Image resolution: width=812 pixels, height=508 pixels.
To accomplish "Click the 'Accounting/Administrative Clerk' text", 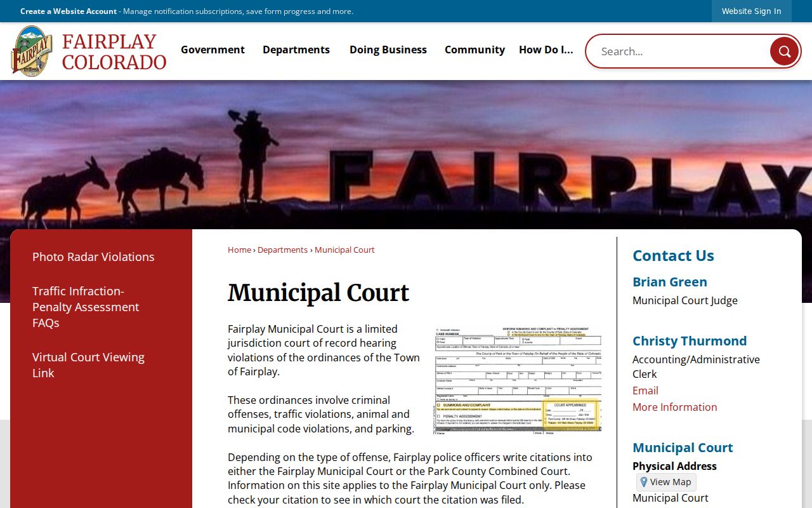I will [x=696, y=366].
